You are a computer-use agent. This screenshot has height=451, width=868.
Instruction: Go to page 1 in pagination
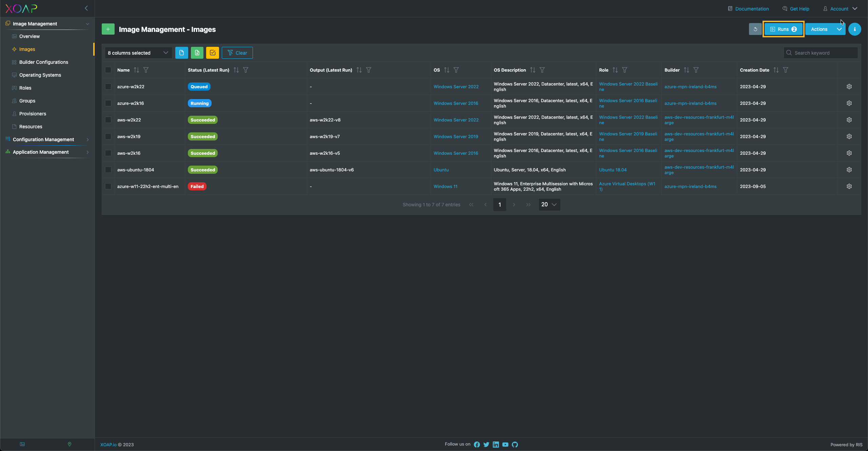(499, 205)
